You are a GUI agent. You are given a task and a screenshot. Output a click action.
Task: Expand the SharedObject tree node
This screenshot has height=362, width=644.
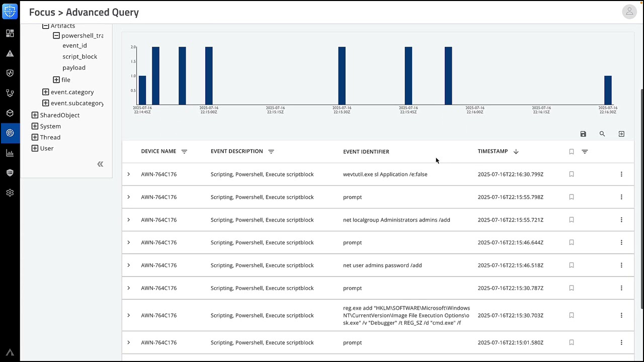click(35, 115)
